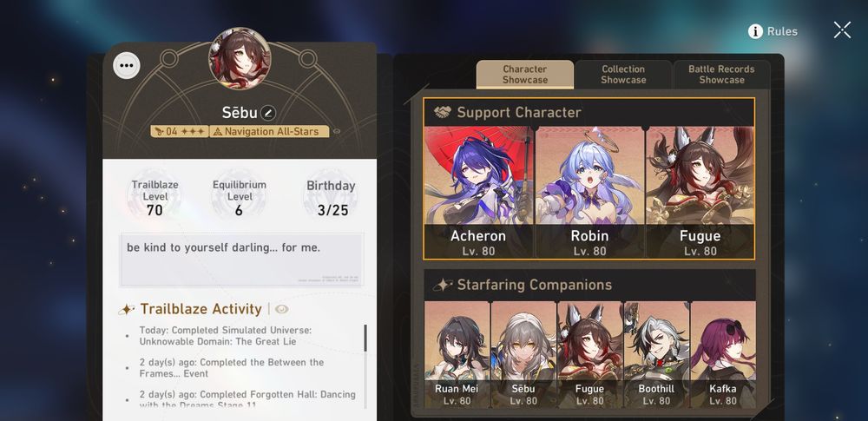Open Ruan Mei starfaring companion card

point(457,354)
